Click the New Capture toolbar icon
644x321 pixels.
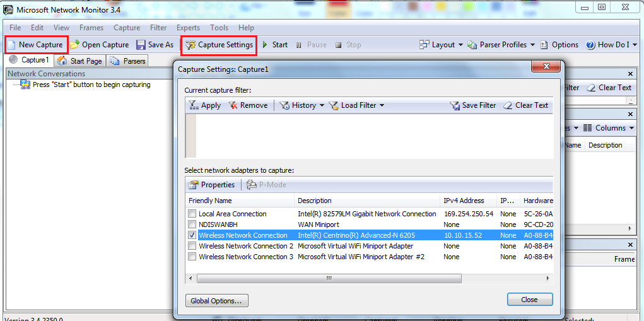[12, 45]
